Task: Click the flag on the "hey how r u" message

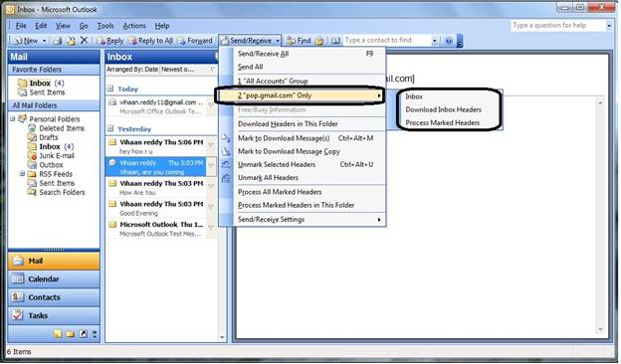Action: click(x=212, y=145)
